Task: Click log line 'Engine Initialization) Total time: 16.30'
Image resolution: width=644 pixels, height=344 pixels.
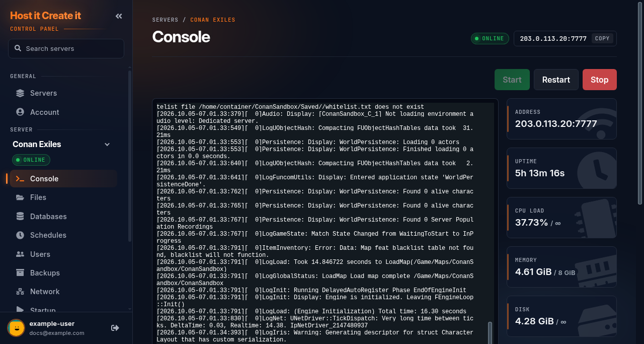Action: coord(311,311)
